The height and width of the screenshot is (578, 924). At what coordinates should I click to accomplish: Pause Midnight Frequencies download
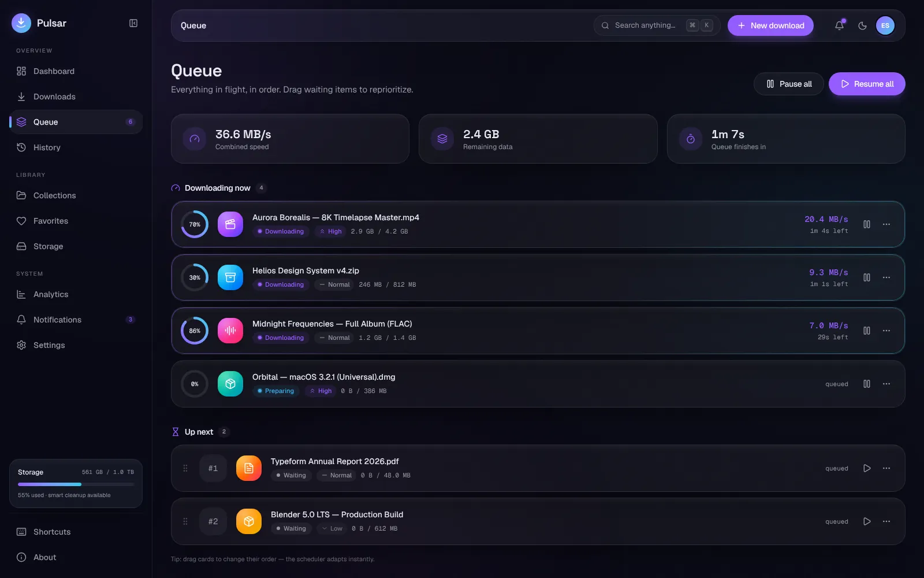867,331
